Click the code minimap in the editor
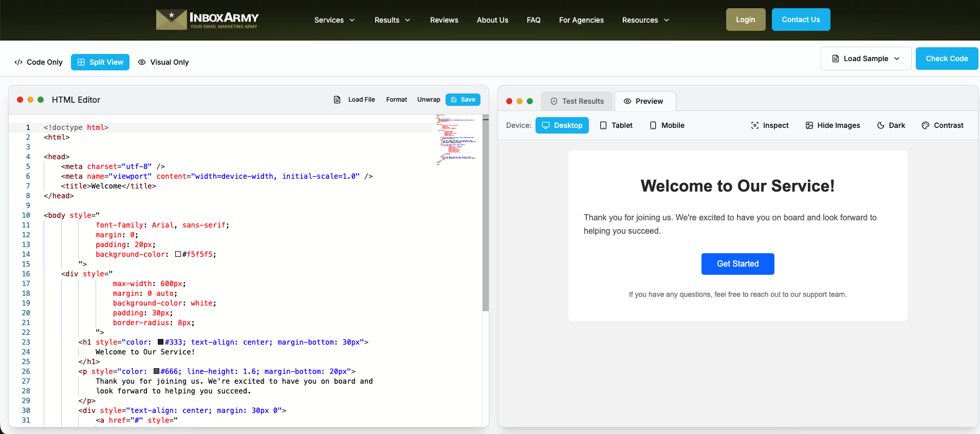Image resolution: width=980 pixels, height=434 pixels. tap(456, 139)
